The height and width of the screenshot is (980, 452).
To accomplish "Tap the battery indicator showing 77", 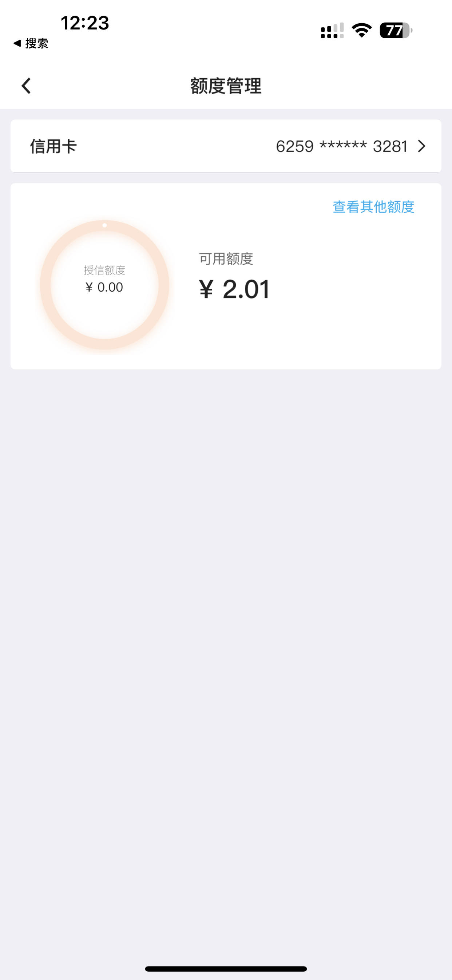I will coord(396,31).
